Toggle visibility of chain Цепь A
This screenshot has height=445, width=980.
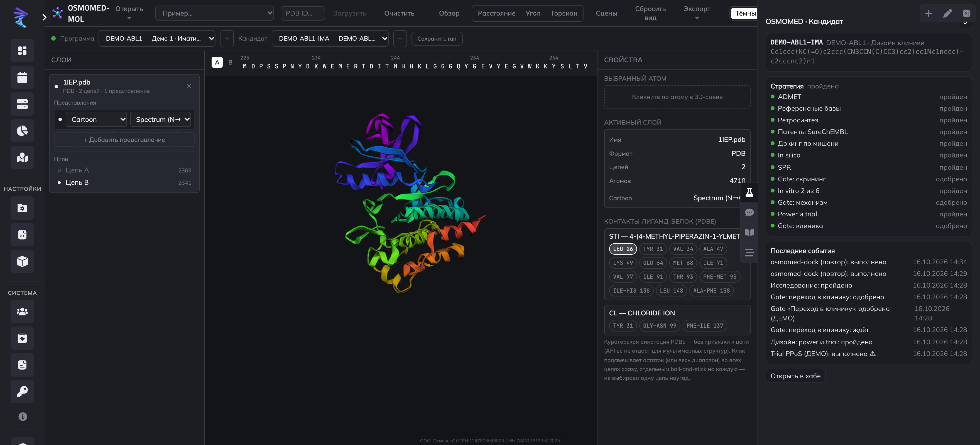click(x=59, y=170)
